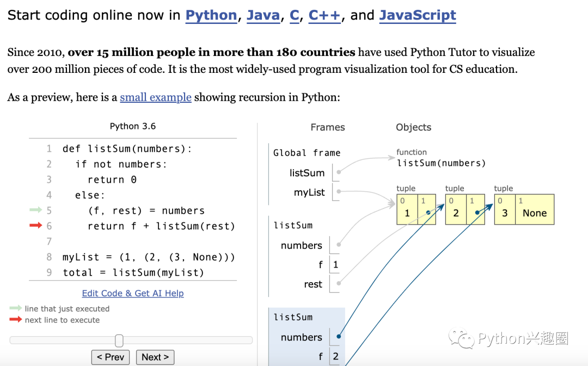This screenshot has height=366, width=588.
Task: Click tuple cell containing value 2
Action: [x=456, y=209]
